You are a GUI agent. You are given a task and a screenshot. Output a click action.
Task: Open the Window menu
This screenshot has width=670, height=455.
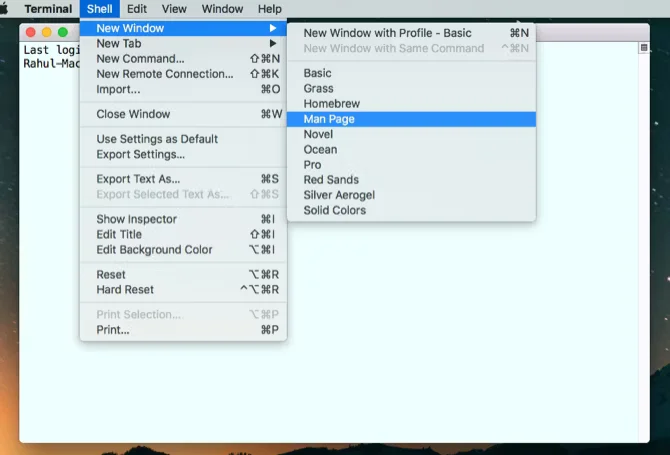coord(222,9)
